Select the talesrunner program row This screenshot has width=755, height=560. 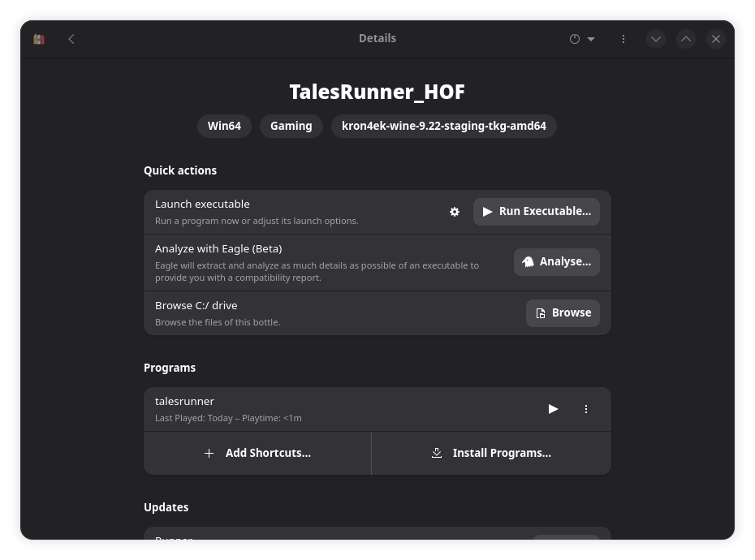pos(325,409)
